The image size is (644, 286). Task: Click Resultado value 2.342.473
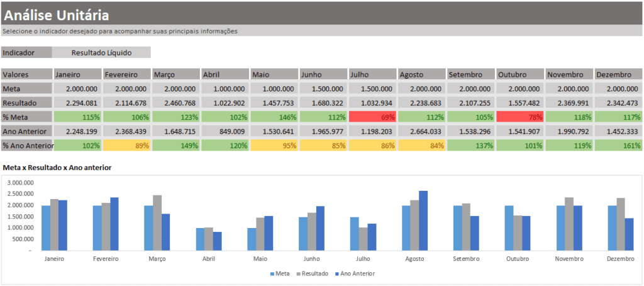pos(618,103)
